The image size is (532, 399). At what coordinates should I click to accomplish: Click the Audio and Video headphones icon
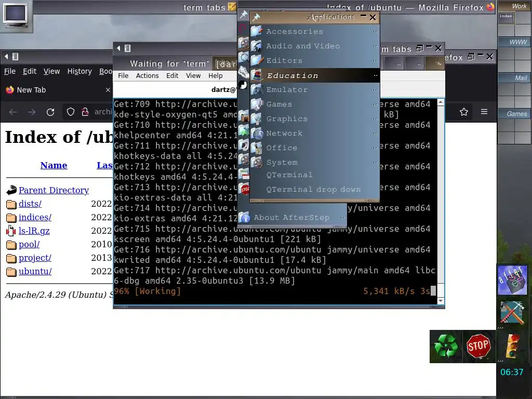click(x=257, y=46)
